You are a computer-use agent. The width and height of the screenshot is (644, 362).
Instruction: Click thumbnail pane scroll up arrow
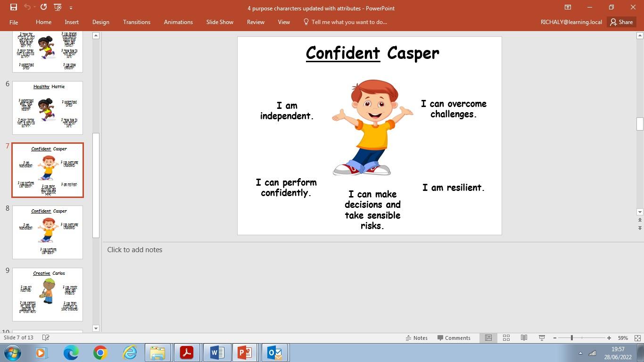click(x=96, y=35)
